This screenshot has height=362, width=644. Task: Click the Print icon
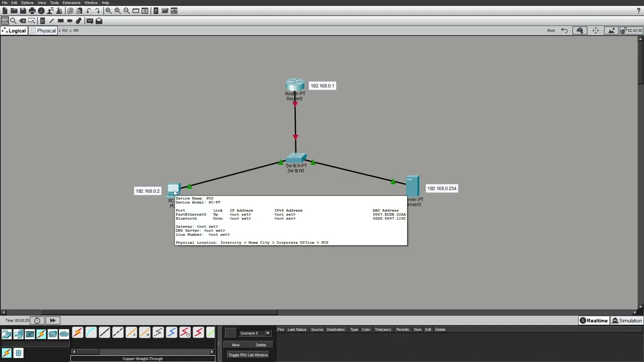click(32, 11)
